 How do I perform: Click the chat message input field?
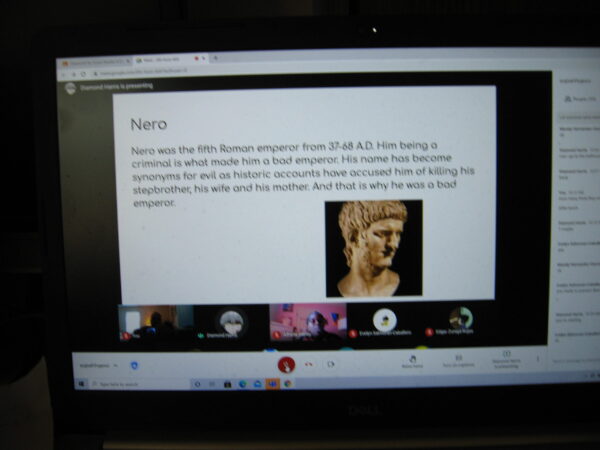(574, 360)
